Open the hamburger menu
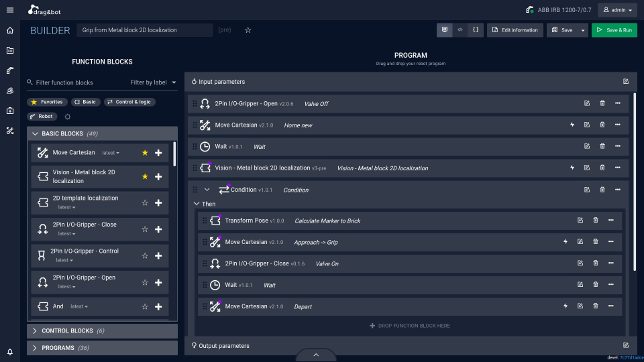The width and height of the screenshot is (644, 362). click(10, 10)
